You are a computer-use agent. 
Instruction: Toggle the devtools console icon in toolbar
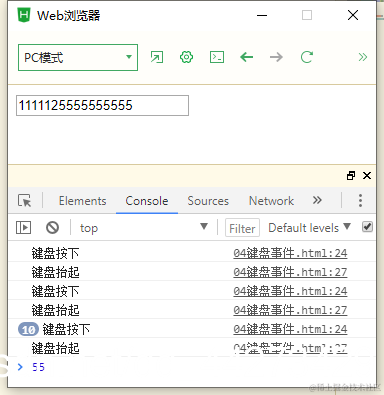[217, 57]
